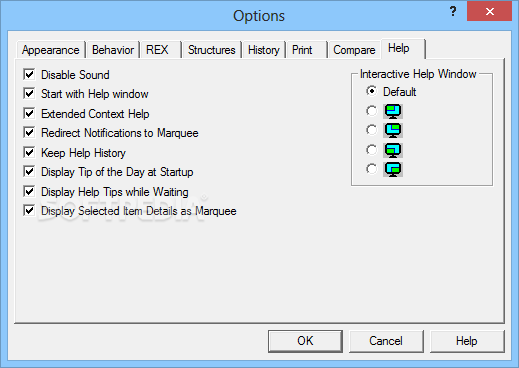This screenshot has height=368, width=519.
Task: Uncheck Keep Help History
Action: point(29,153)
